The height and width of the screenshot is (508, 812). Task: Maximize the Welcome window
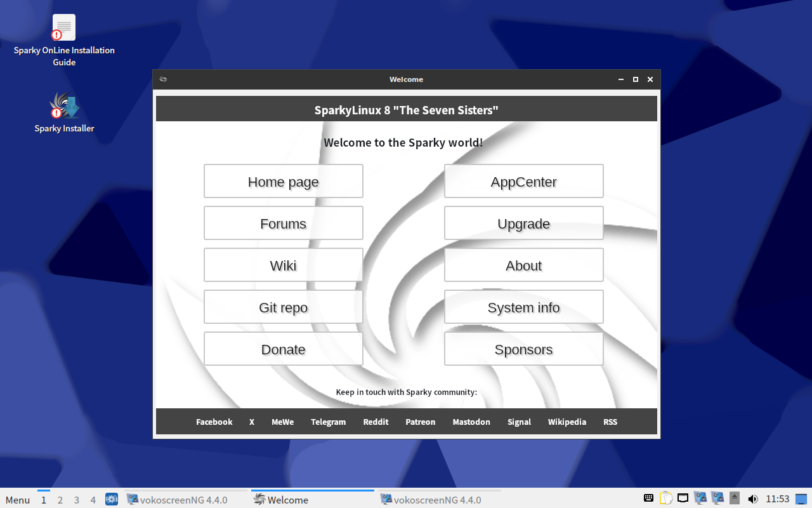point(636,79)
